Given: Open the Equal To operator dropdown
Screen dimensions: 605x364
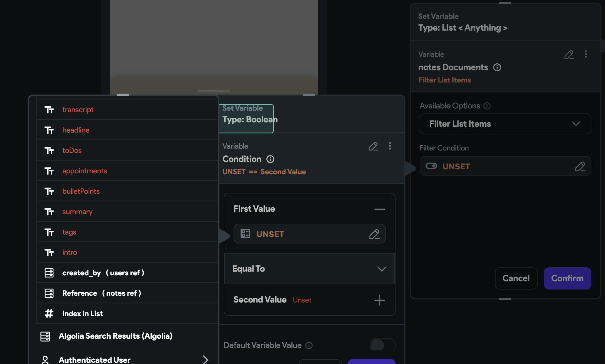Looking at the screenshot, I should (309, 269).
